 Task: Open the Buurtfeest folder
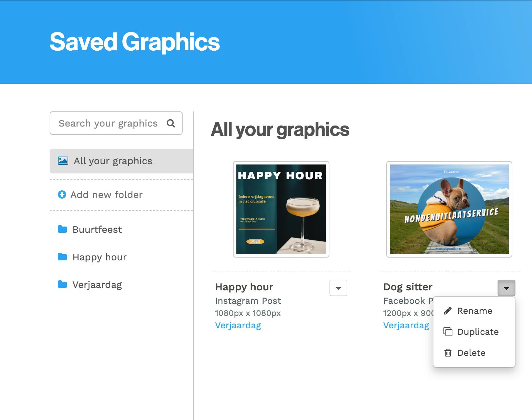click(121, 229)
